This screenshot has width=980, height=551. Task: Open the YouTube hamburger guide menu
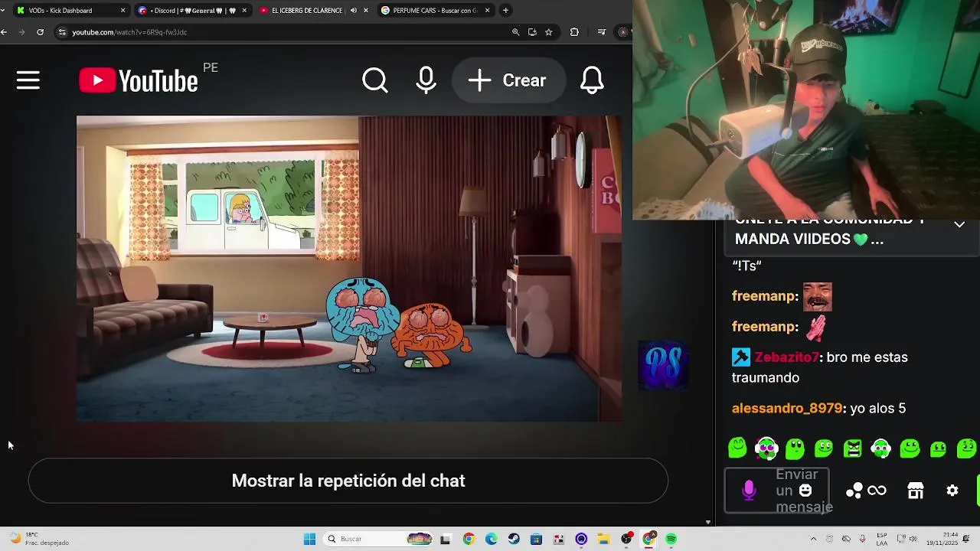[x=28, y=80]
